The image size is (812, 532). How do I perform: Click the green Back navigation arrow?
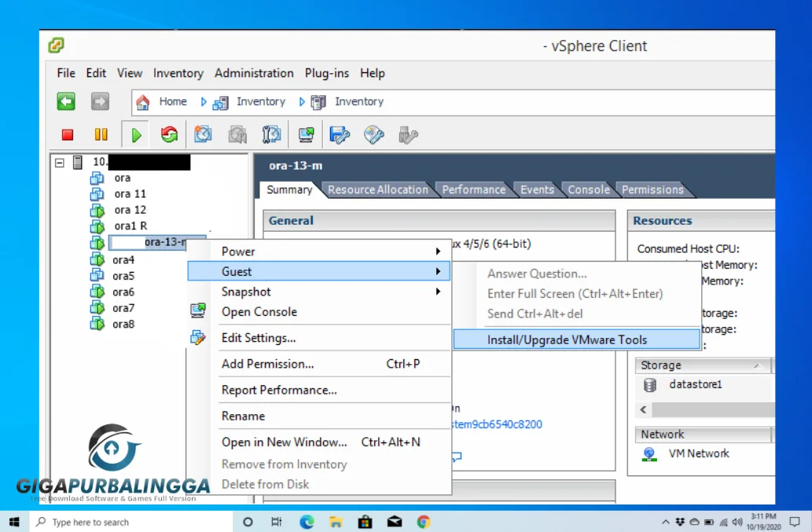click(66, 101)
